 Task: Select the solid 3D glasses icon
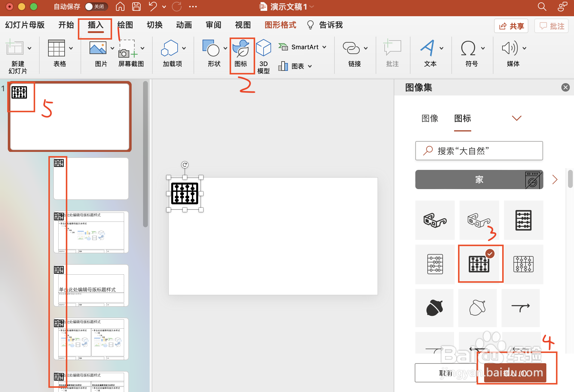point(435,220)
